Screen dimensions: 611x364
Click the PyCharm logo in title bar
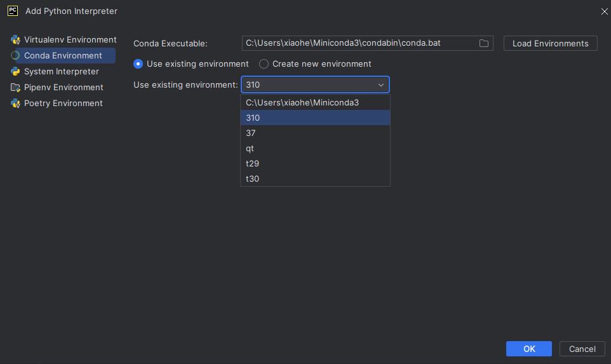(x=13, y=11)
